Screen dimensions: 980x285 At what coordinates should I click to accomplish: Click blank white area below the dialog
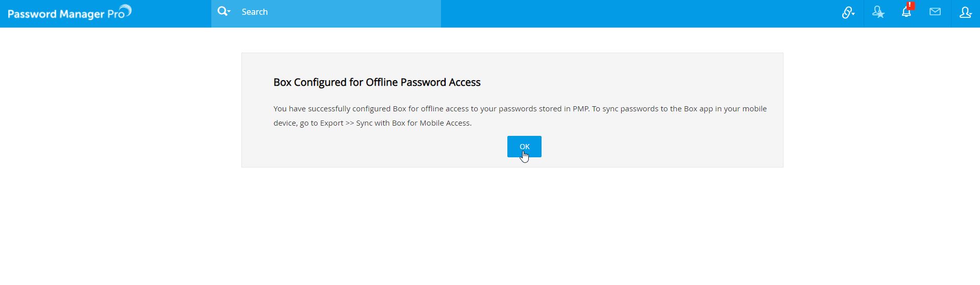pyautogui.click(x=510, y=230)
